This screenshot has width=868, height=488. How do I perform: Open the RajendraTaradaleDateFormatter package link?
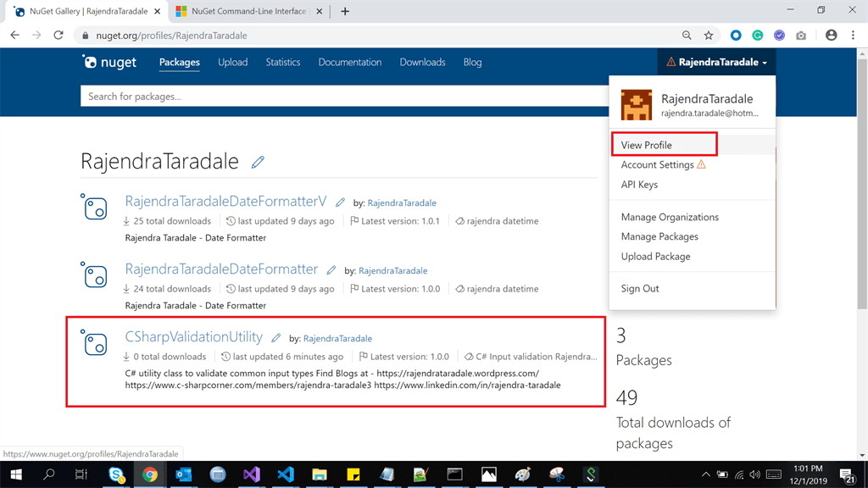coord(221,269)
